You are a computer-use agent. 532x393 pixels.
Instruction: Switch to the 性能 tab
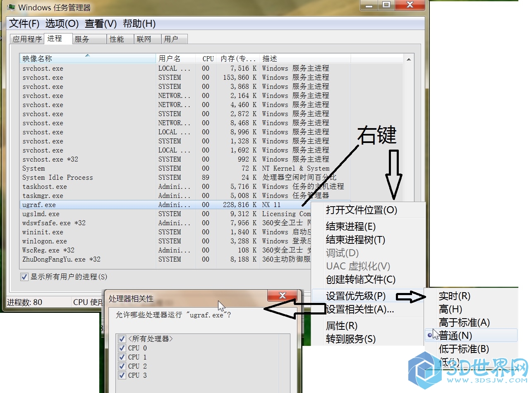(x=120, y=39)
